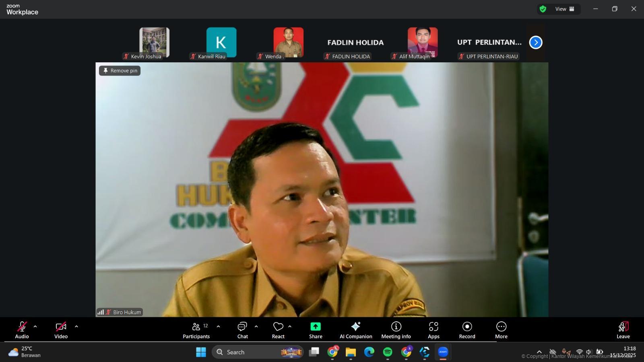Click the green Share screen icon
The height and width of the screenshot is (362, 644).
click(x=316, y=327)
